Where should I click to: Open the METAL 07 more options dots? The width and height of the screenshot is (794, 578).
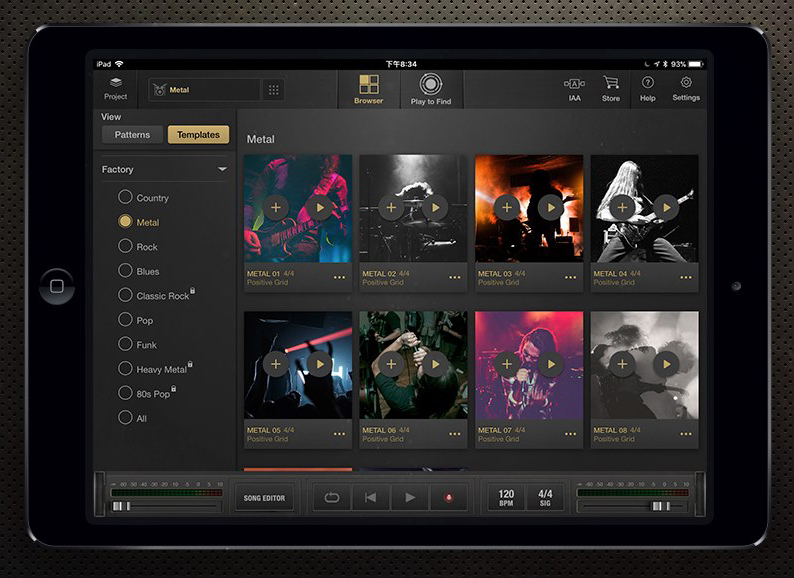point(570,434)
